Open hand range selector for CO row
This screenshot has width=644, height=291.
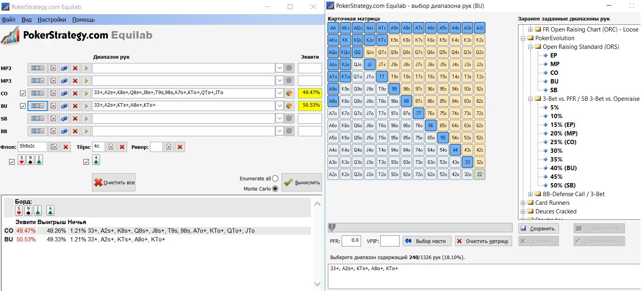click(x=37, y=93)
